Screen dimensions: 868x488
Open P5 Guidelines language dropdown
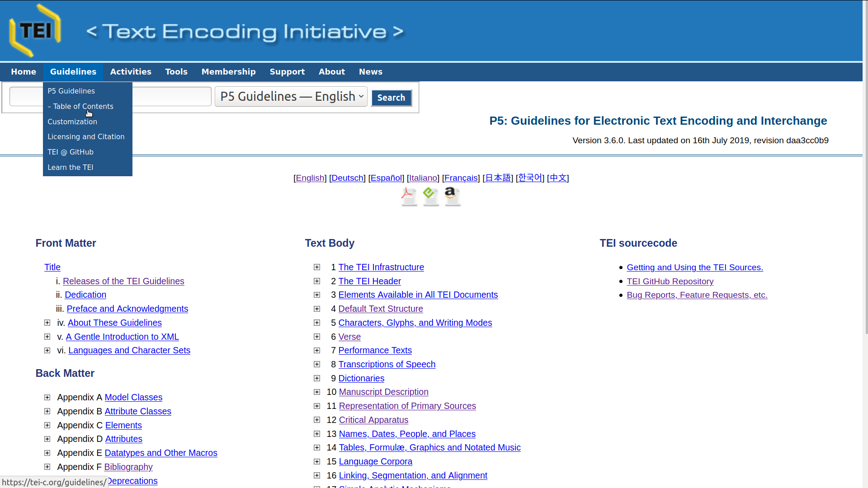pos(291,97)
